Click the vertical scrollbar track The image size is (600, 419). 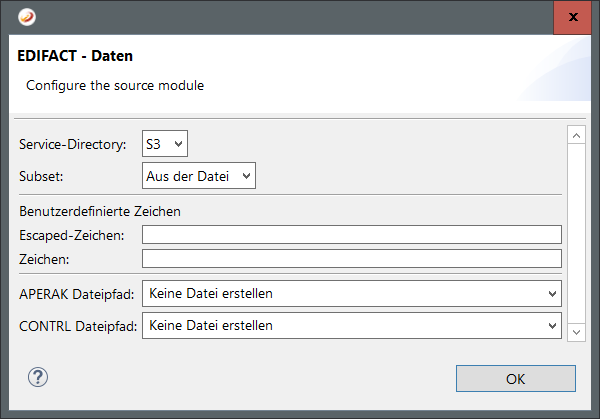pyautogui.click(x=575, y=232)
